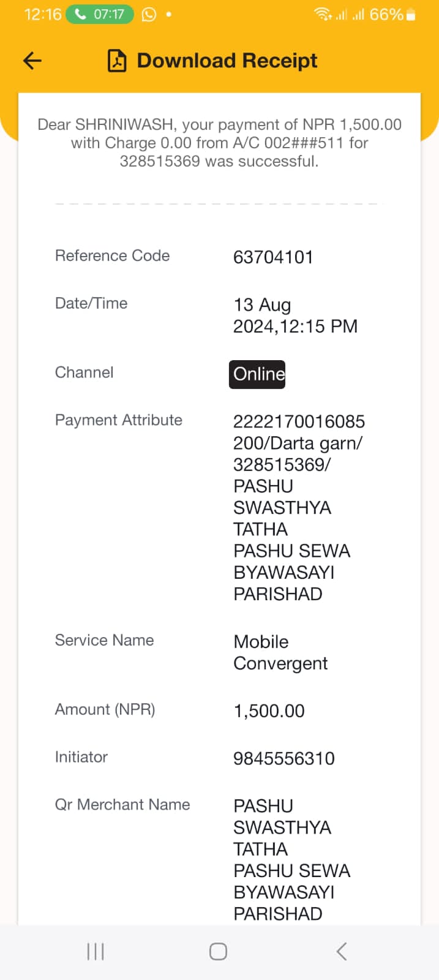Select the Payment Attribute details text
Screen dimensions: 439x980
[299, 507]
